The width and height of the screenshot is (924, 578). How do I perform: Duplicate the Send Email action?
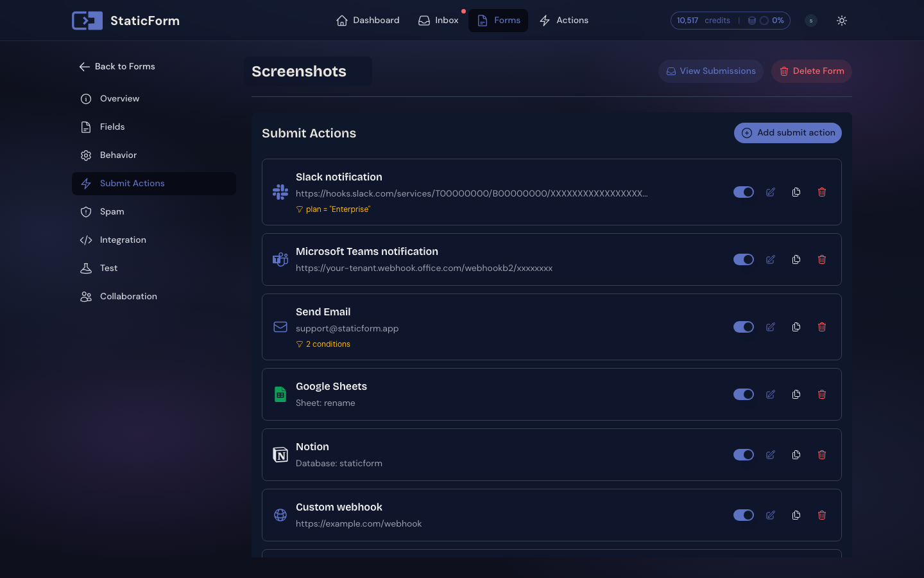coord(796,327)
